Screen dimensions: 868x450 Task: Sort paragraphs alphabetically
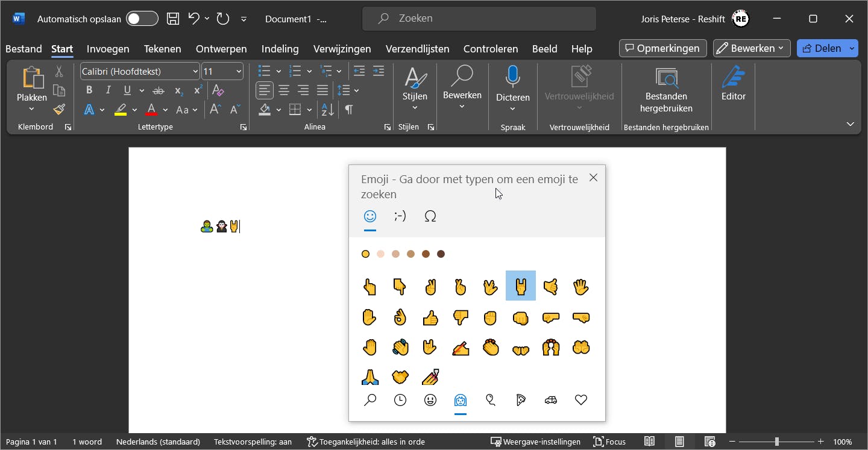328,110
